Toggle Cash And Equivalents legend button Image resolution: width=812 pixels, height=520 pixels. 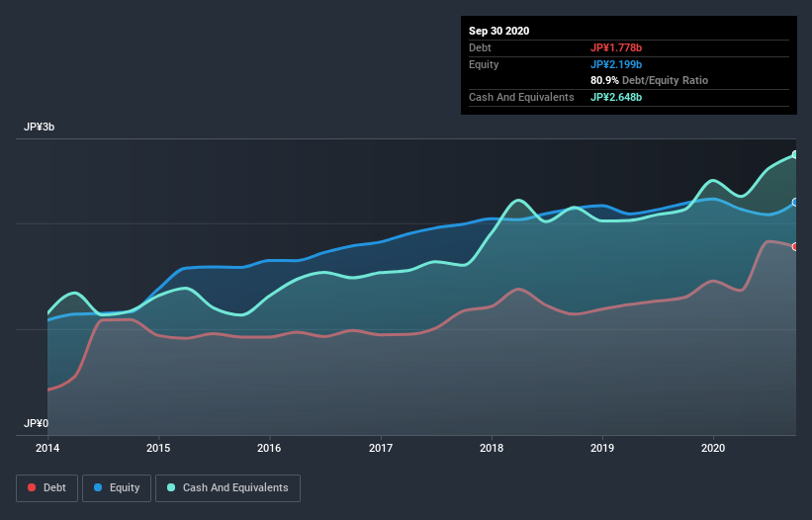pos(227,488)
